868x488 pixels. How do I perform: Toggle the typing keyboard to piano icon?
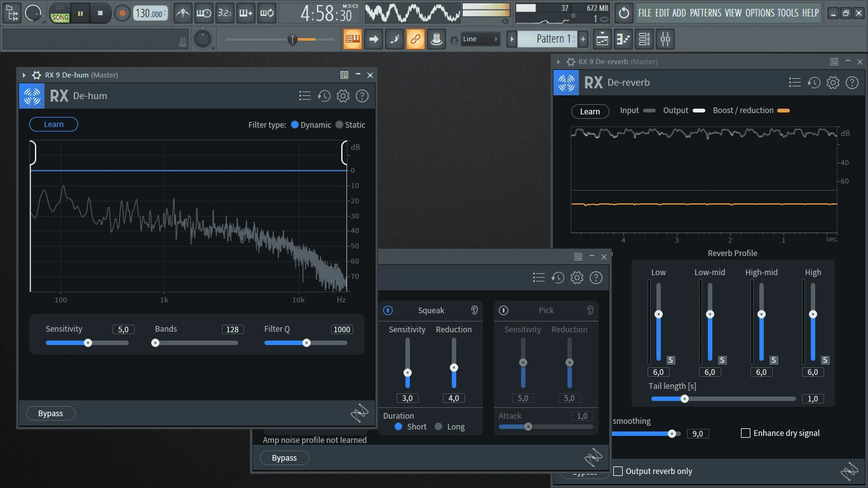tap(353, 39)
